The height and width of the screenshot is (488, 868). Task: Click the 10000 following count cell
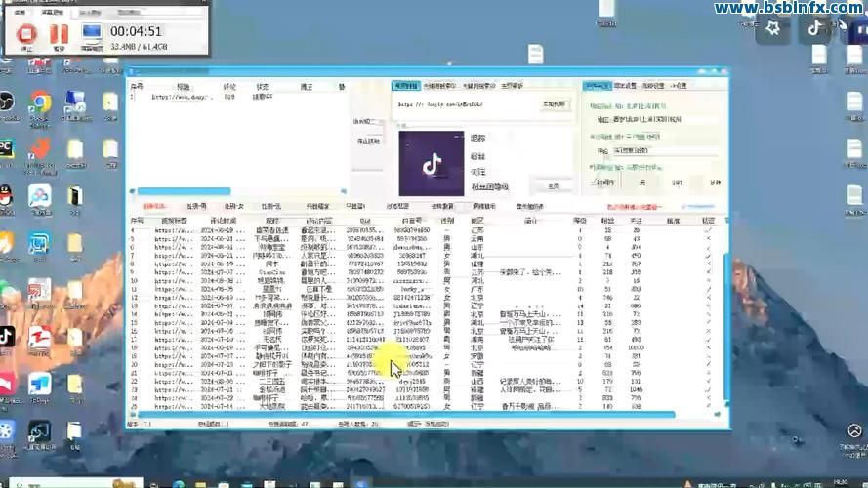[636, 348]
